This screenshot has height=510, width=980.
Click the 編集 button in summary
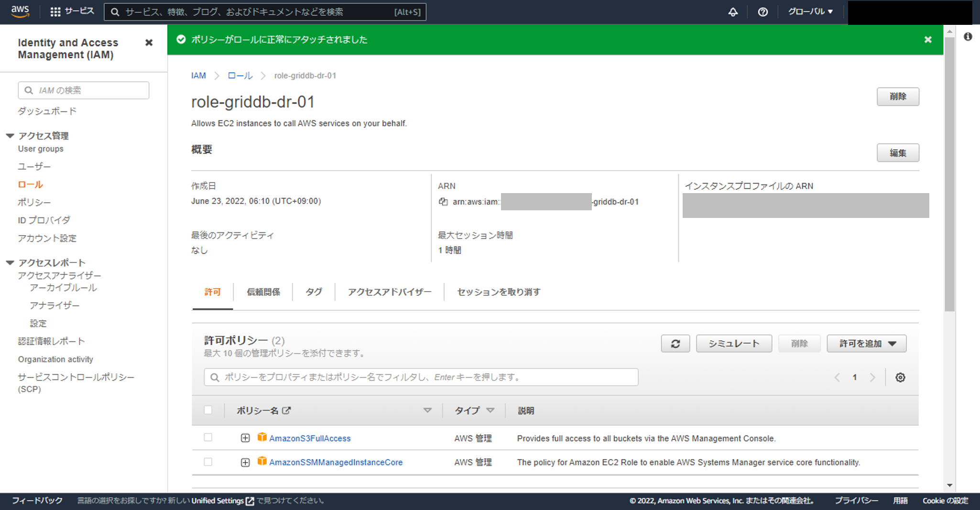click(x=897, y=153)
